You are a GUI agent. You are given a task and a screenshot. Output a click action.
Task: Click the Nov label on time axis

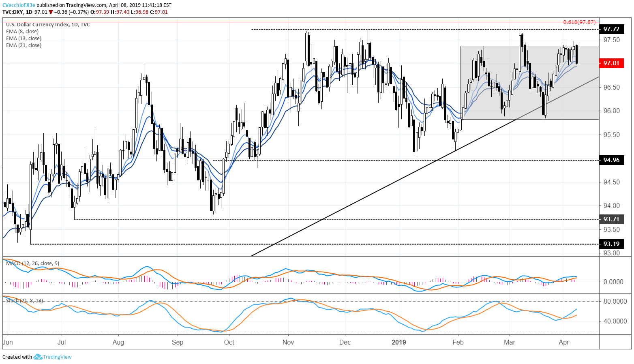coord(288,342)
